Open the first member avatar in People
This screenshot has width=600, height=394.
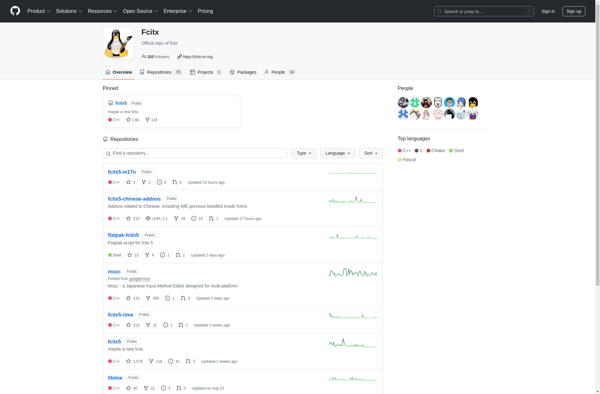(403, 103)
